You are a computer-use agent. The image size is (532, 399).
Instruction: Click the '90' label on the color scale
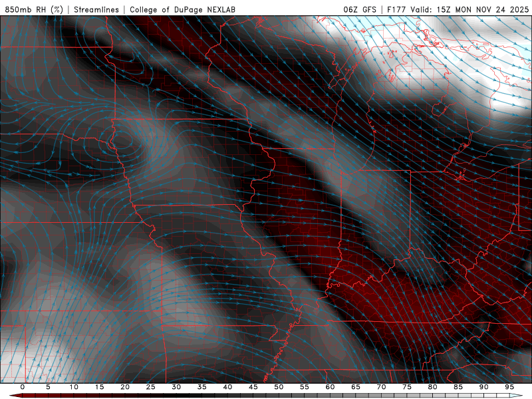pos(483,387)
